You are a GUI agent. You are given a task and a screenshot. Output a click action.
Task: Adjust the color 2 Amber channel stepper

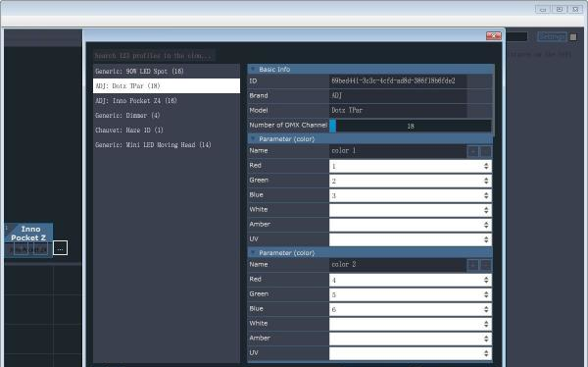point(486,339)
